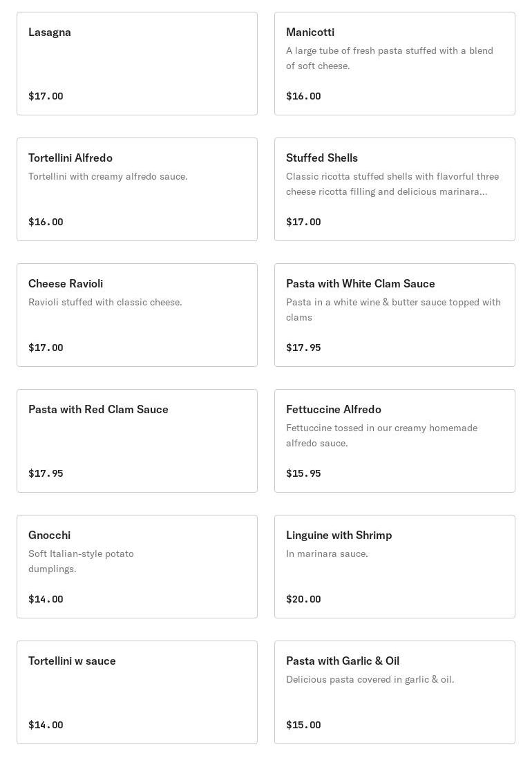Open Pasta with Red Clam Sauce
532x758 pixels.
coord(137,440)
